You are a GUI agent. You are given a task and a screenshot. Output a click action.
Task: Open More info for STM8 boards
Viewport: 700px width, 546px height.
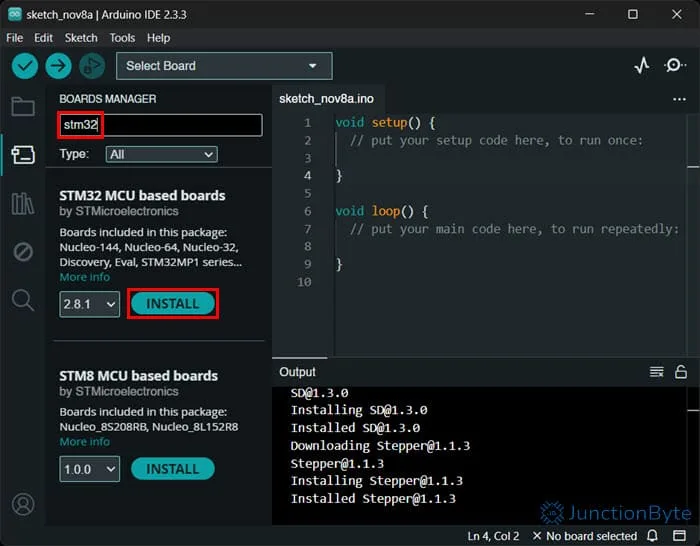coord(85,442)
